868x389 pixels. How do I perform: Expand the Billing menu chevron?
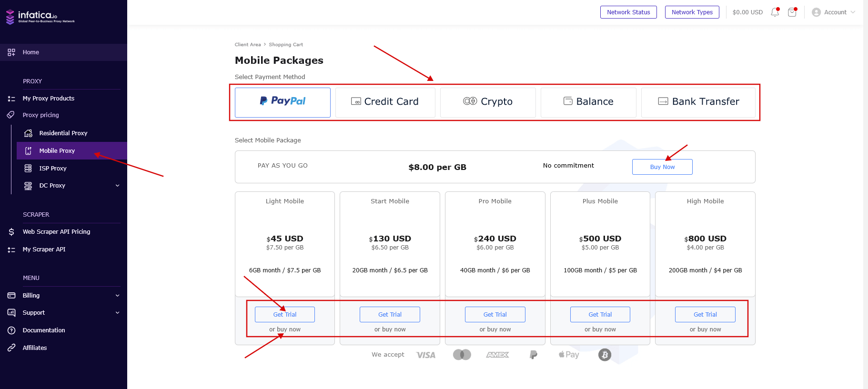click(118, 296)
